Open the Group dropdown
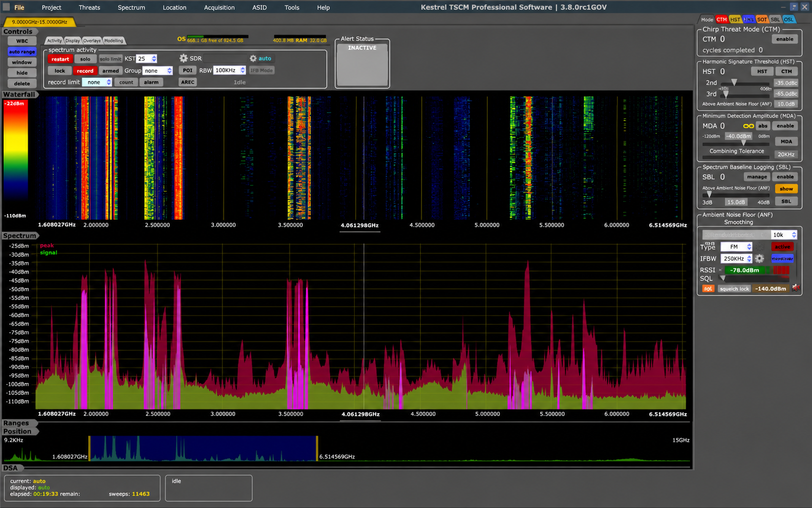This screenshot has height=508, width=812. coord(158,71)
